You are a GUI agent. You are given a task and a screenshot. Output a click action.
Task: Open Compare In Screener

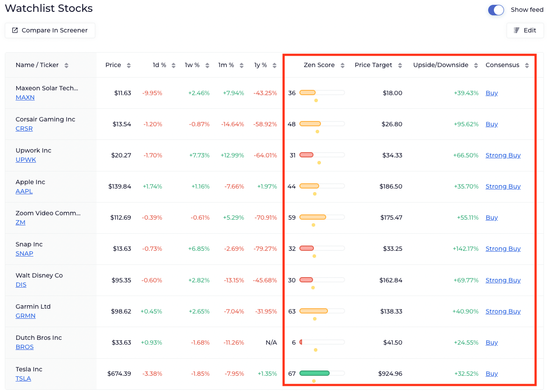tap(50, 30)
